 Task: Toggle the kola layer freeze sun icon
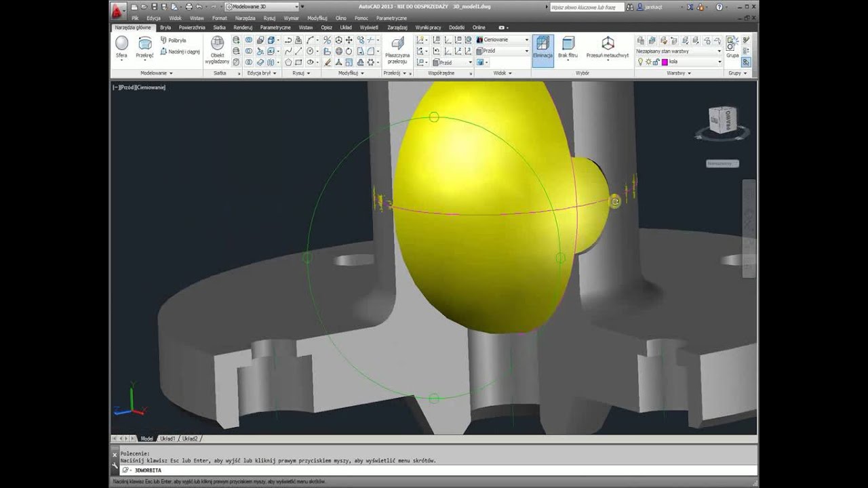pyautogui.click(x=648, y=62)
